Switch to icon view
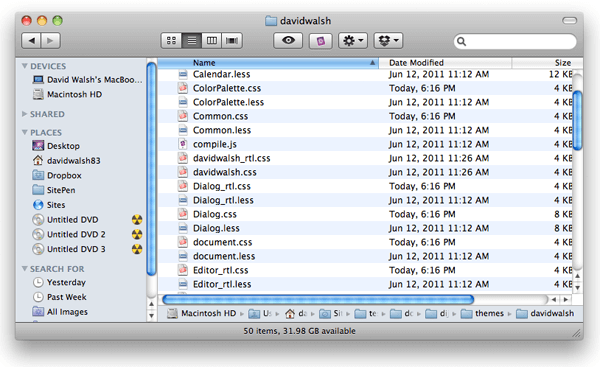 pyautogui.click(x=171, y=41)
